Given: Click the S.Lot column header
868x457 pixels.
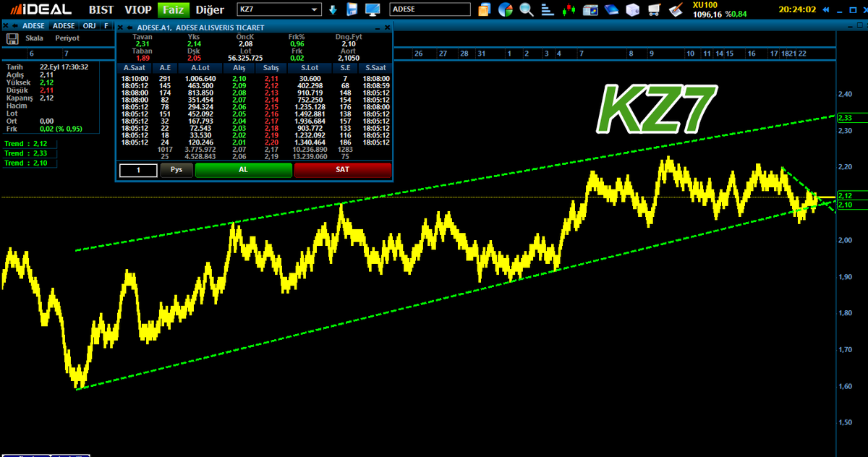Looking at the screenshot, I should (310, 68).
